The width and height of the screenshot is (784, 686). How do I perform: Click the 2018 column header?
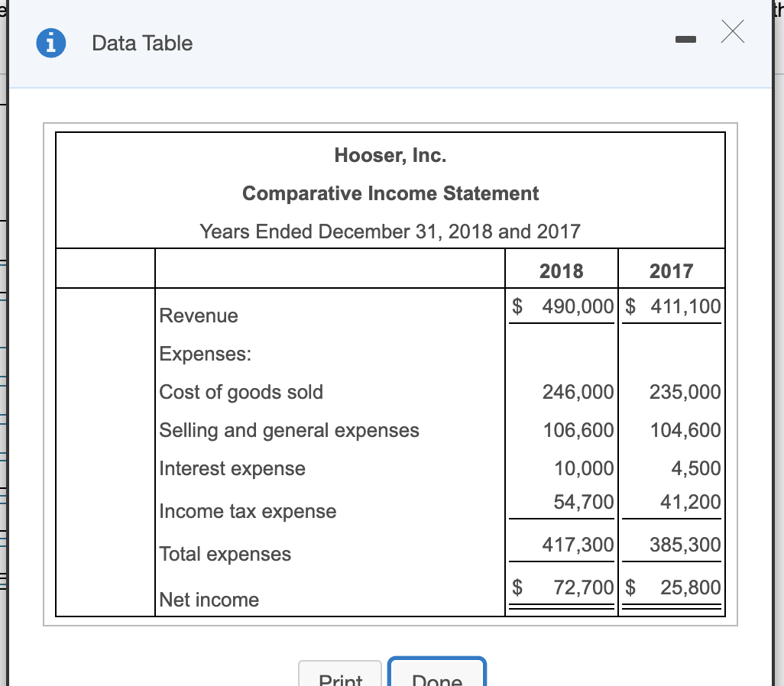pyautogui.click(x=561, y=271)
